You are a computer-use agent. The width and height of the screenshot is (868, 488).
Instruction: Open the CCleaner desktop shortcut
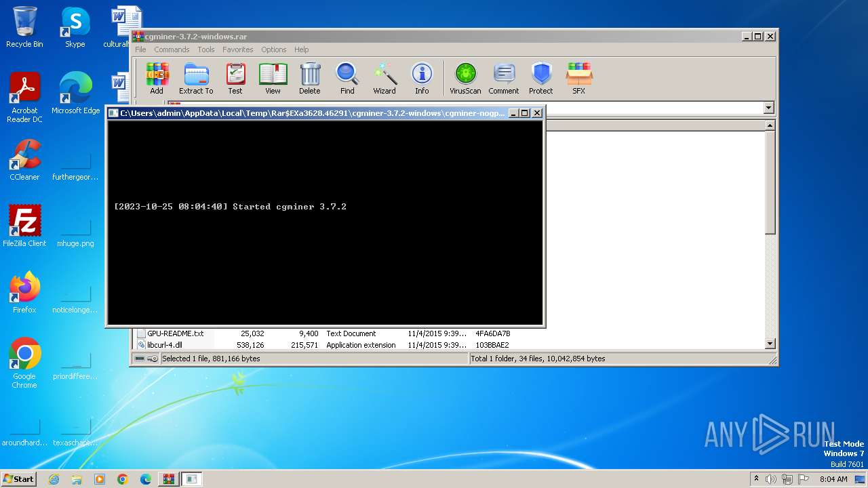(x=24, y=160)
